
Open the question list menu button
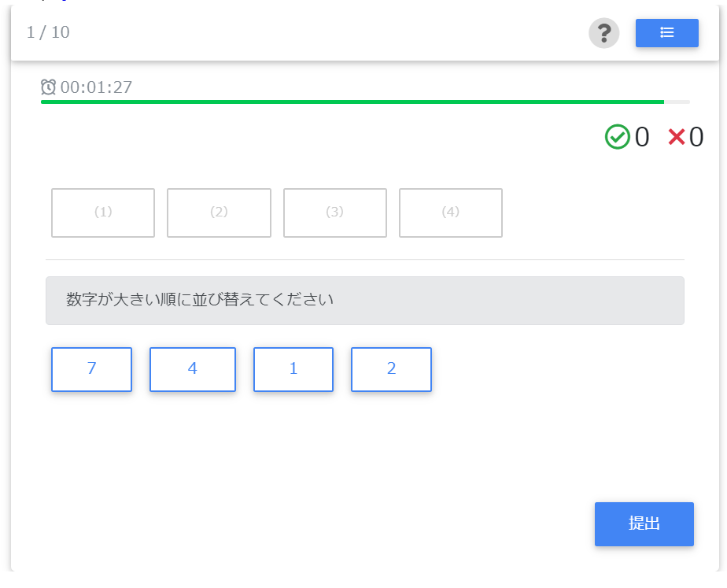[666, 33]
